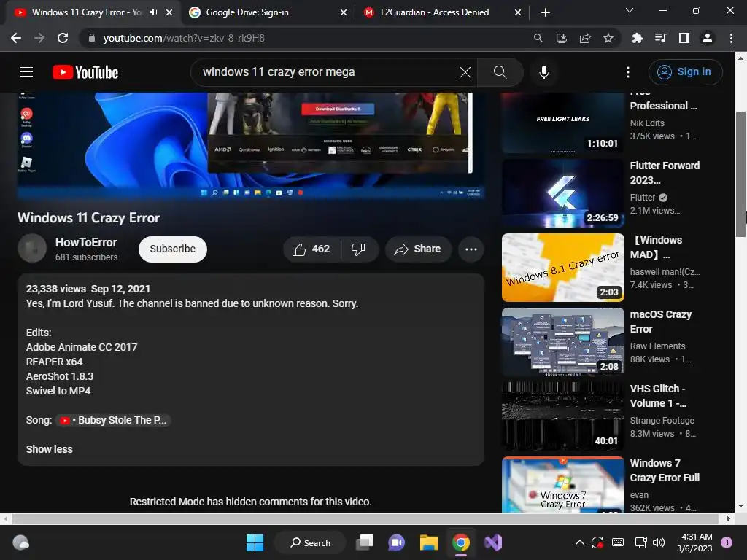Screen dimensions: 747x560
Task: Focus the YouTube search input field
Action: pyautogui.click(x=329, y=72)
